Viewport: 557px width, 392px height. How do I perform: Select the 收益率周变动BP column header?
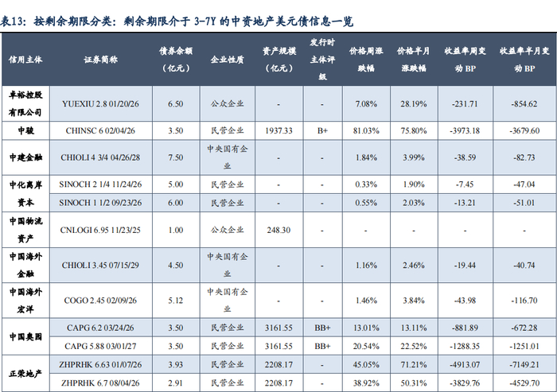(x=465, y=60)
